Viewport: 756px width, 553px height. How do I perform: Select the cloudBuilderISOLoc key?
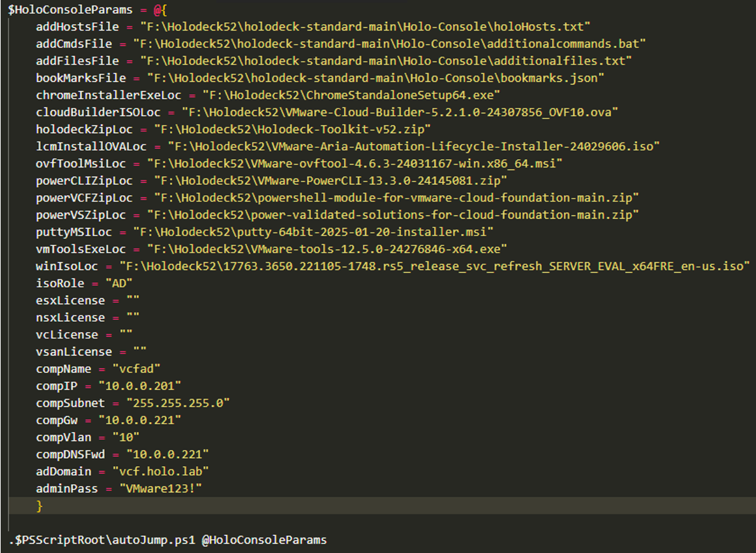pos(98,112)
